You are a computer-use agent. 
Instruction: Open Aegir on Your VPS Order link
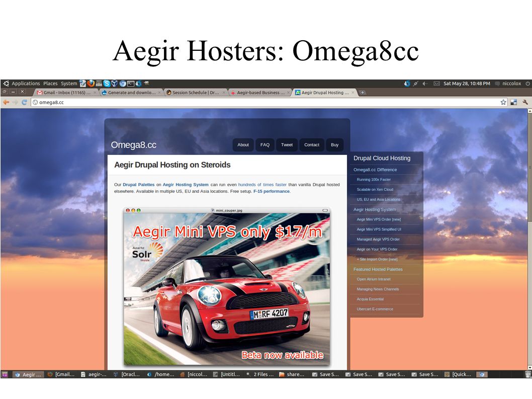click(377, 249)
